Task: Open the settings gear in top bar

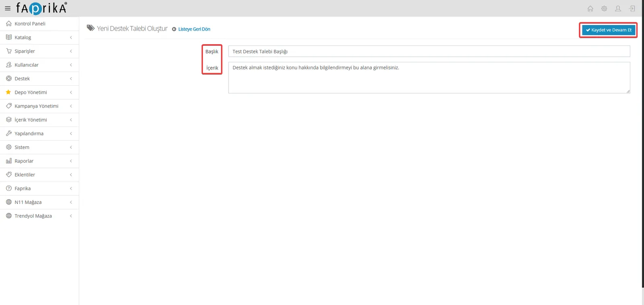Action: pos(604,8)
